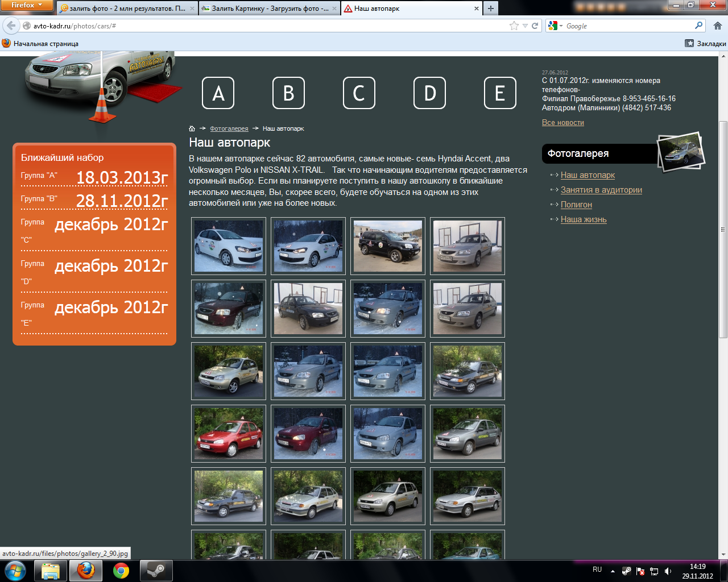Image resolution: width=728 pixels, height=582 pixels.
Task: Open Google Chrome from the taskbar
Action: pyautogui.click(x=121, y=570)
